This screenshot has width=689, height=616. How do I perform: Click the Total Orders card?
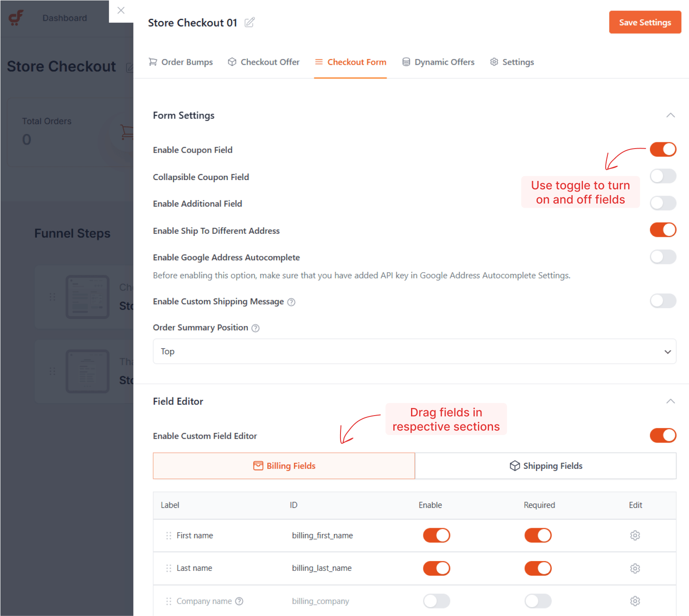(70, 132)
